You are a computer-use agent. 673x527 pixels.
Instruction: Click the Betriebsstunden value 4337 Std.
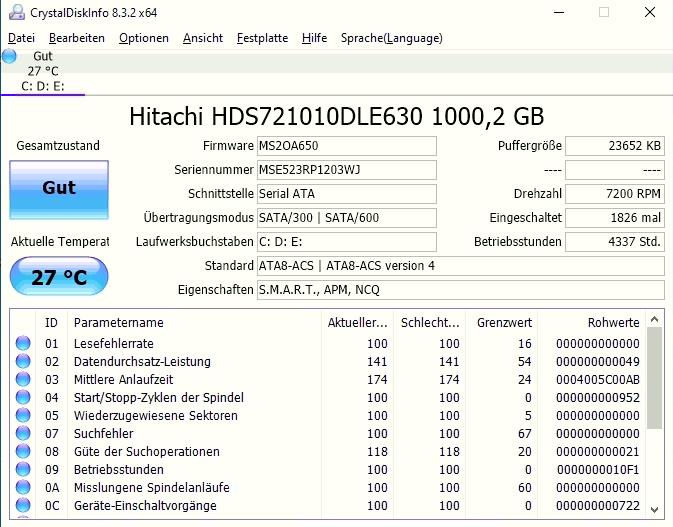pos(615,242)
